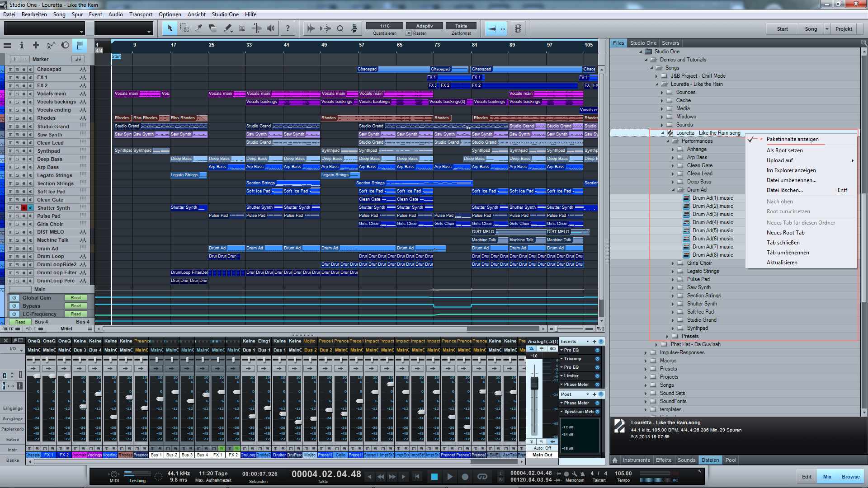Toggle Autoscroll arrow button in toolbar
Image resolution: width=868 pixels, height=488 pixels.
click(492, 28)
